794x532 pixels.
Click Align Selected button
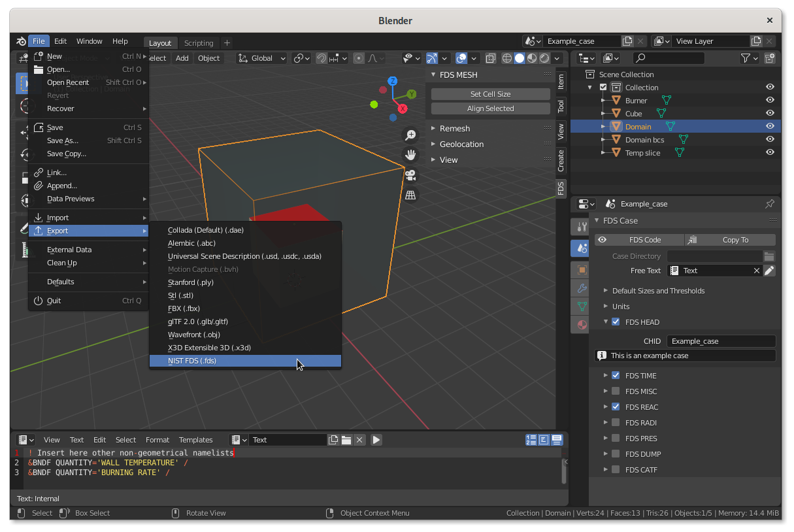click(x=491, y=108)
